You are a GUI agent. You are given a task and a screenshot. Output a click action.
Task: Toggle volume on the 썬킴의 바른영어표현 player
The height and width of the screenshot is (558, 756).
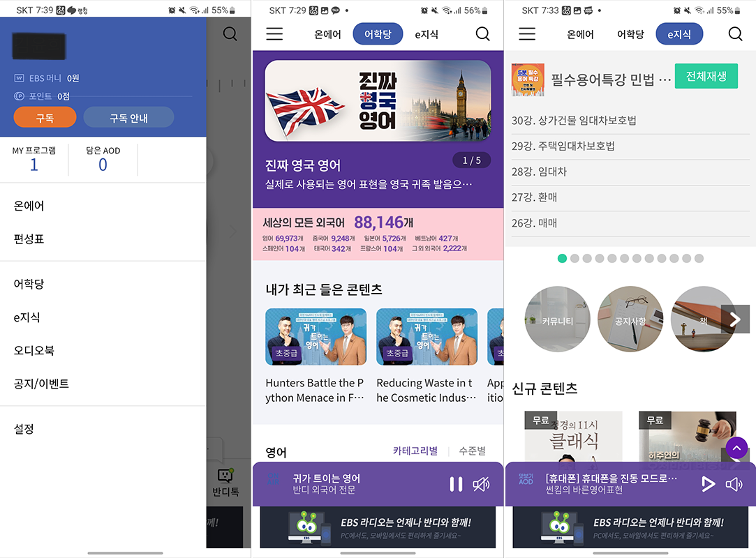tap(734, 484)
